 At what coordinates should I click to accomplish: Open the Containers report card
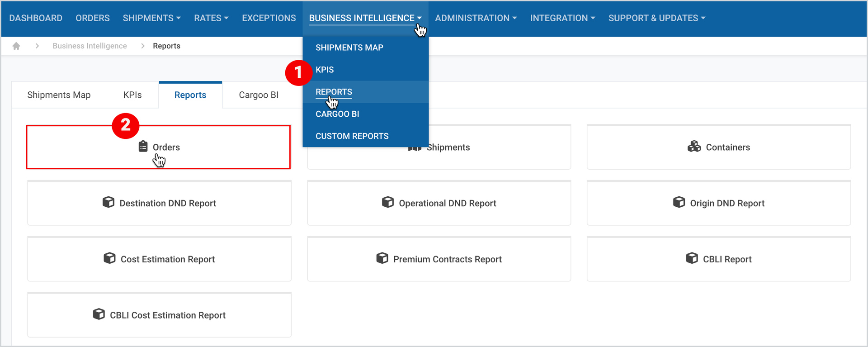(x=719, y=147)
